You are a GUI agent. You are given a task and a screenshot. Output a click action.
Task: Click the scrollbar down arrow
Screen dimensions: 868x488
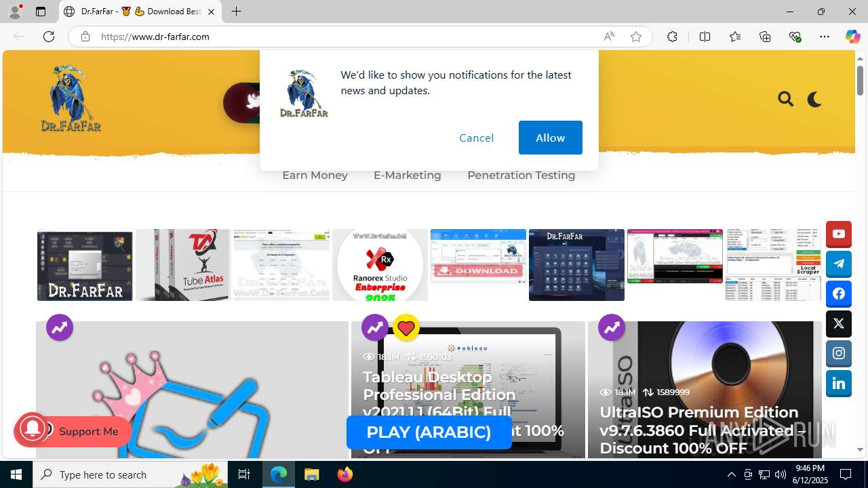(x=860, y=450)
